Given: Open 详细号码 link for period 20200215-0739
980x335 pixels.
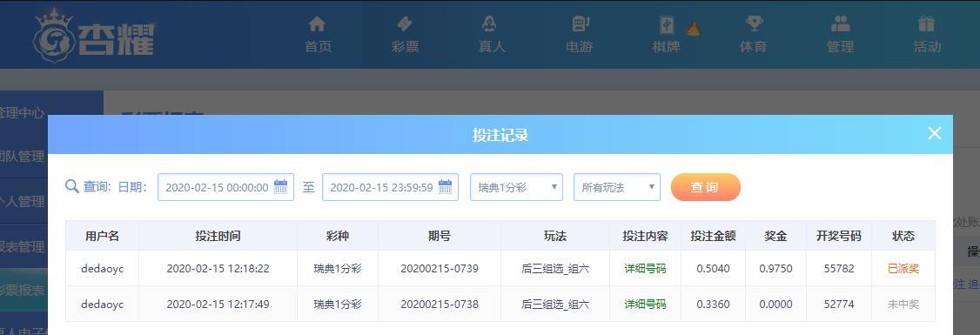Looking at the screenshot, I should click(645, 269).
